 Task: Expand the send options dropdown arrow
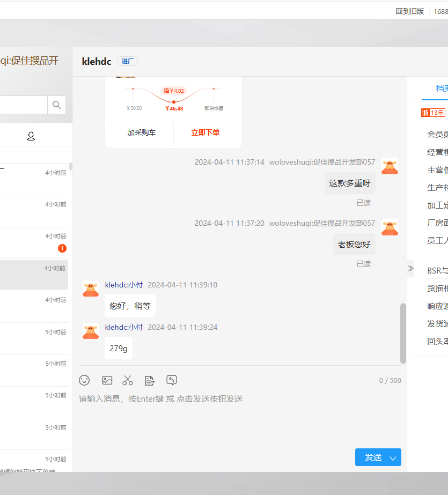pyautogui.click(x=393, y=457)
